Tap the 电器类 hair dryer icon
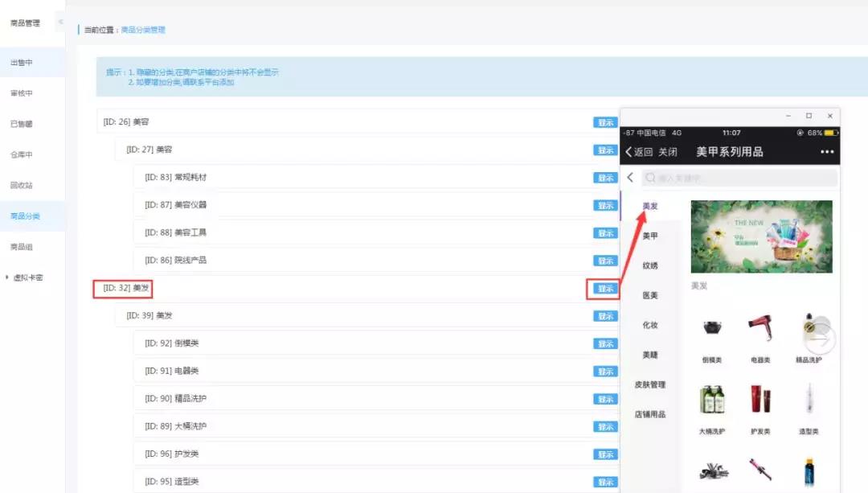This screenshot has height=493, width=868. 760,328
